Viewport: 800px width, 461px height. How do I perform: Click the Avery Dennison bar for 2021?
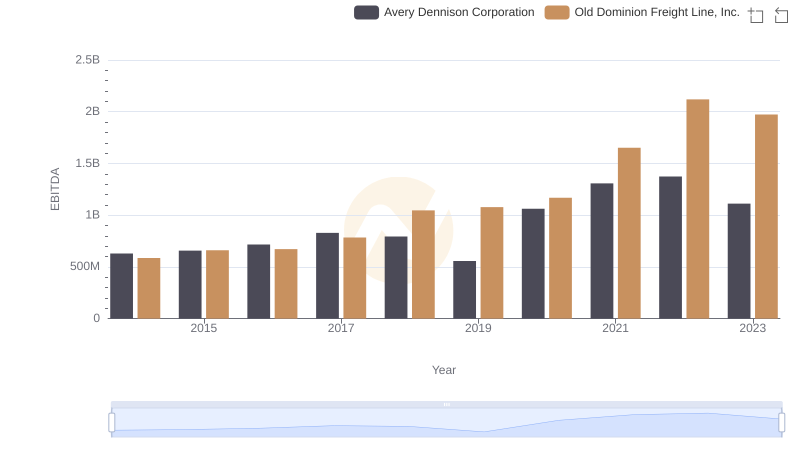click(x=602, y=251)
